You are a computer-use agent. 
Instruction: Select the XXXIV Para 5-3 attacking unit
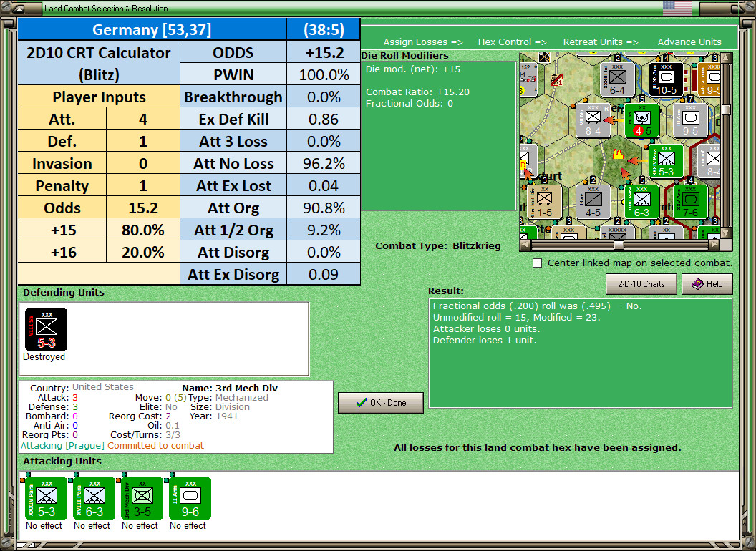click(x=47, y=499)
